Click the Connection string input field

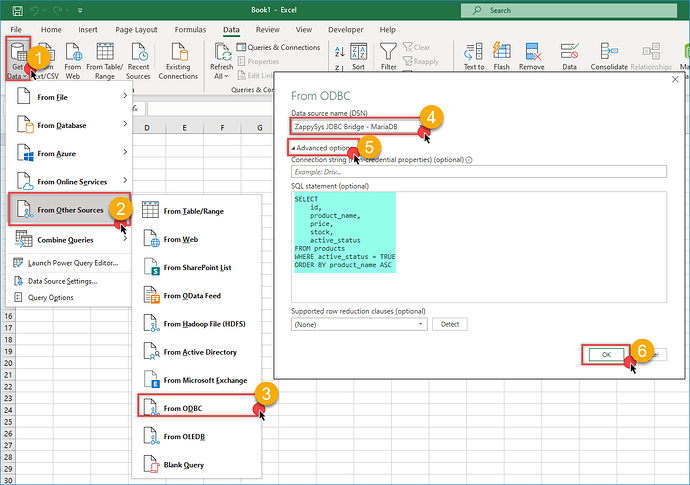pos(478,172)
